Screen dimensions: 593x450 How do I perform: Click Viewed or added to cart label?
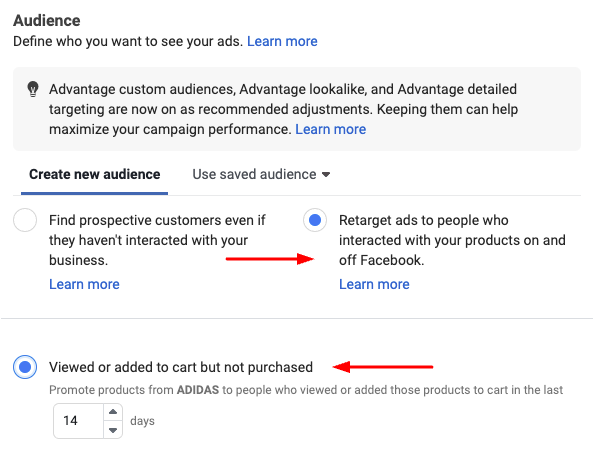coord(181,367)
